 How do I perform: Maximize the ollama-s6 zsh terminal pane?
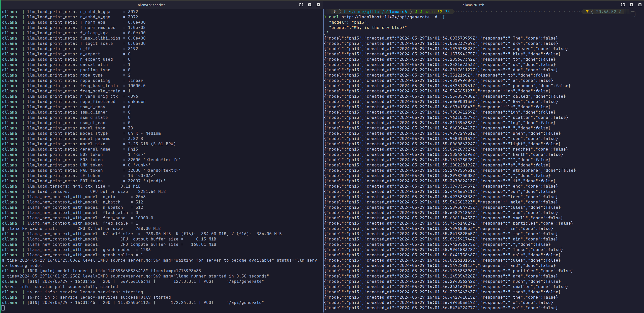click(623, 5)
